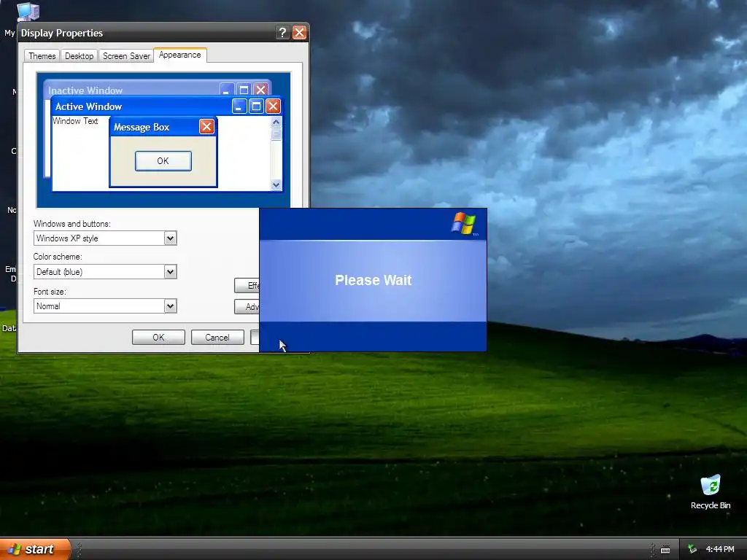Click the Active Window preview close icon

coord(273,106)
